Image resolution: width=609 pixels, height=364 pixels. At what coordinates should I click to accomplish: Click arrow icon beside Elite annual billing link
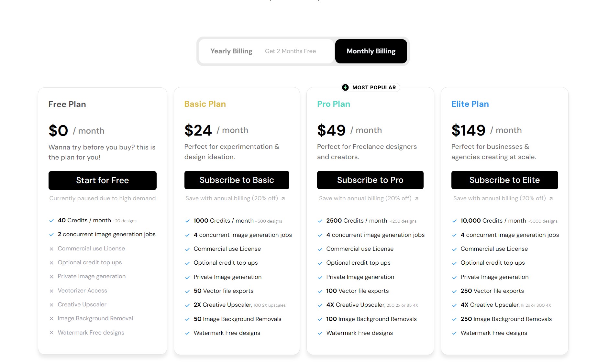(x=551, y=199)
